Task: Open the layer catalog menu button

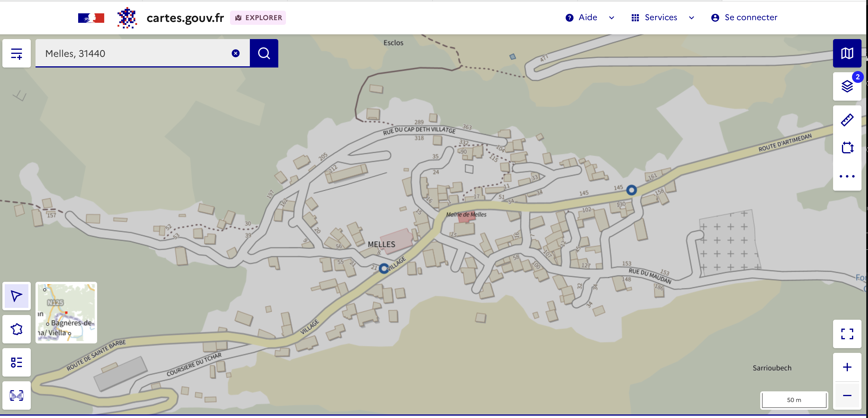Action: coord(17,53)
